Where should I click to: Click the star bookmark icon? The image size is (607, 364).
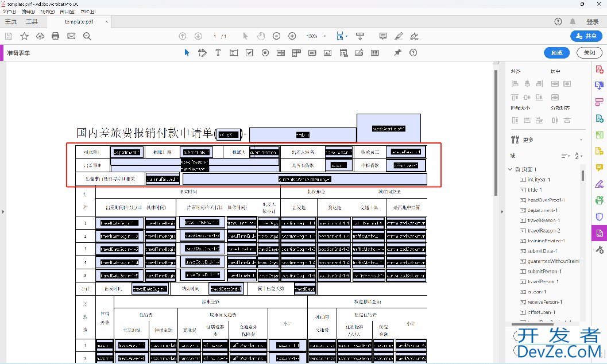tap(24, 36)
